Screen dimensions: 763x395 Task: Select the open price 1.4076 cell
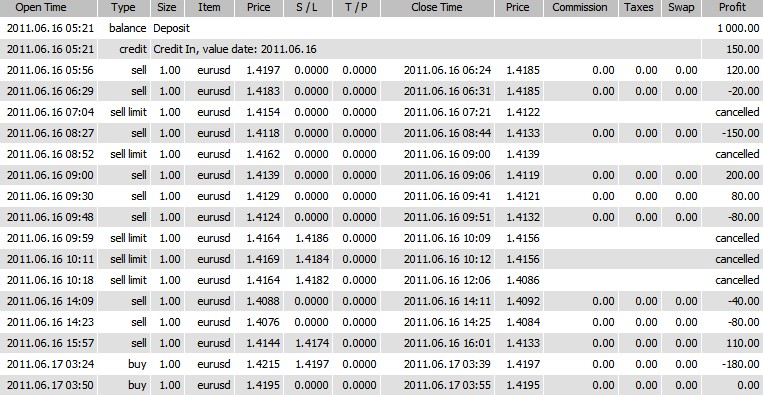263,322
